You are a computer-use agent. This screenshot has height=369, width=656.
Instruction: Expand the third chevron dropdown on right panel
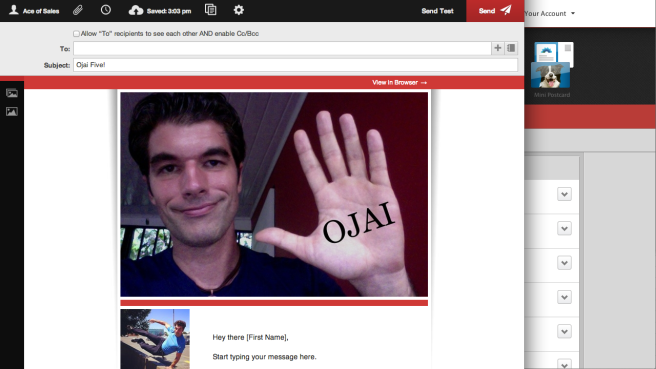[564, 263]
